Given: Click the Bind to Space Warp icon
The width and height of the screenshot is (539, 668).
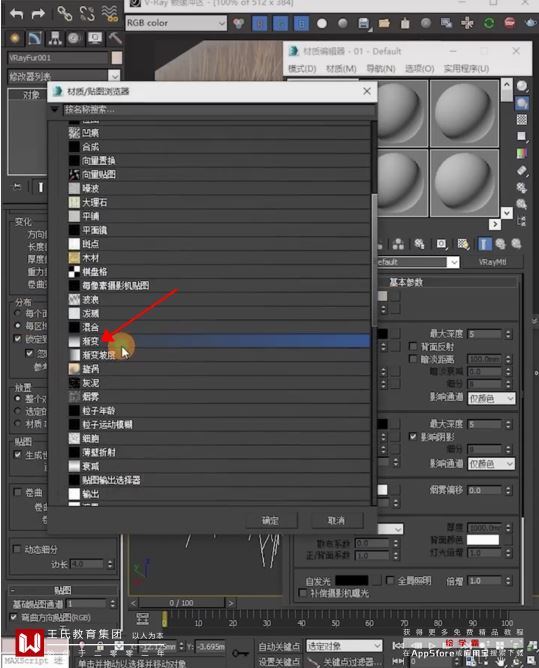Looking at the screenshot, I should pyautogui.click(x=110, y=14).
